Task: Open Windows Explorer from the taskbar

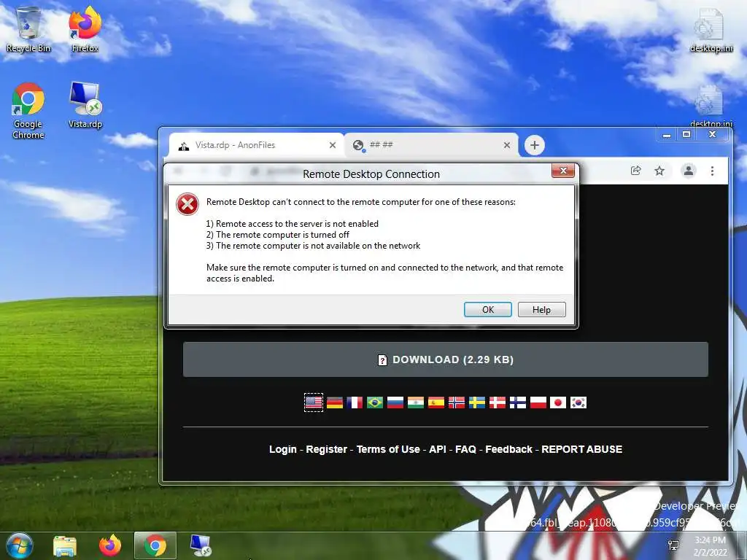Action: 65,545
